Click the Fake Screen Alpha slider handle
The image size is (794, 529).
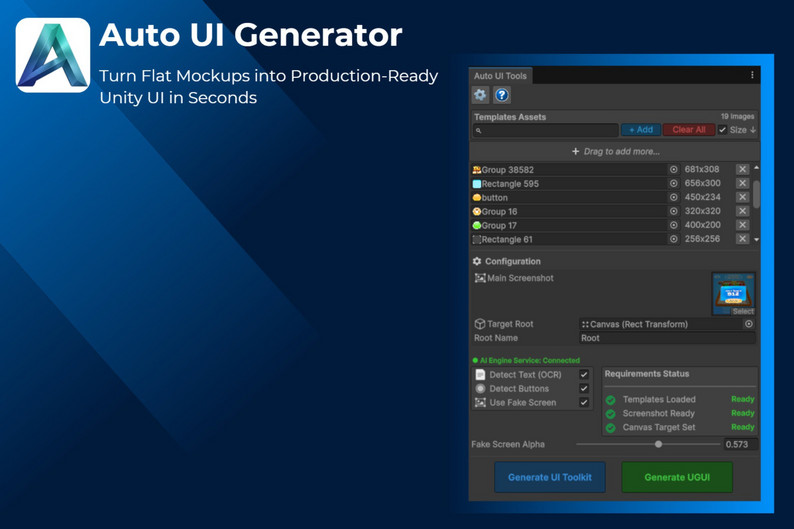pyautogui.click(x=658, y=444)
